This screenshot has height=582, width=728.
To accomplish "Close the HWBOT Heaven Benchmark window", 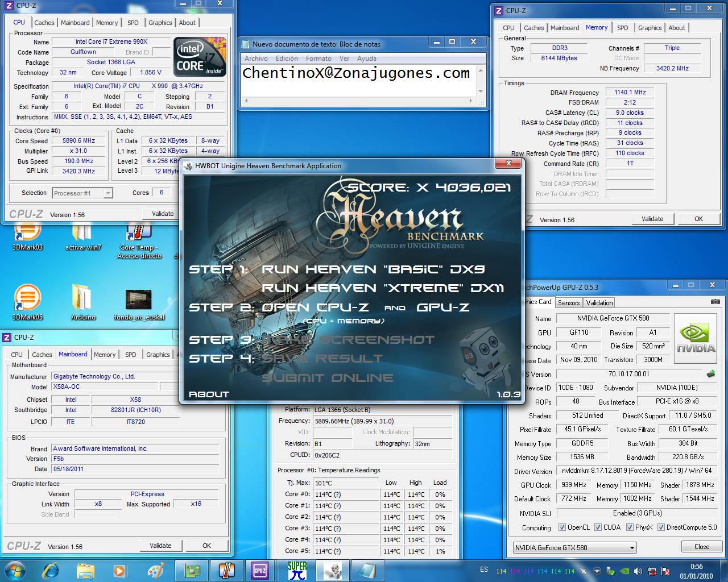I will [x=508, y=164].
